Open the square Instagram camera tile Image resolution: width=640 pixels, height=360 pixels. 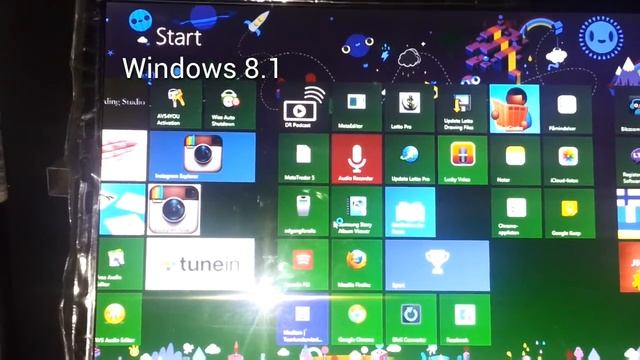point(174,210)
